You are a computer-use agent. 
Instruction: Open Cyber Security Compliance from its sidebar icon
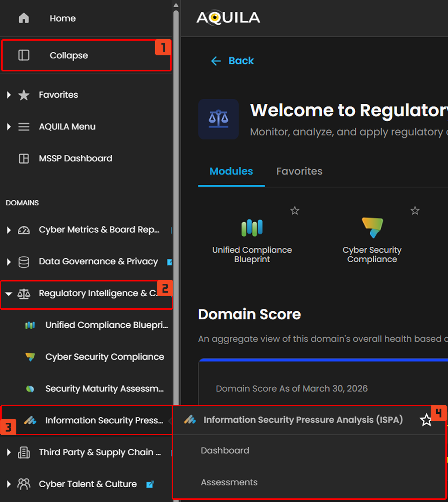(30, 357)
